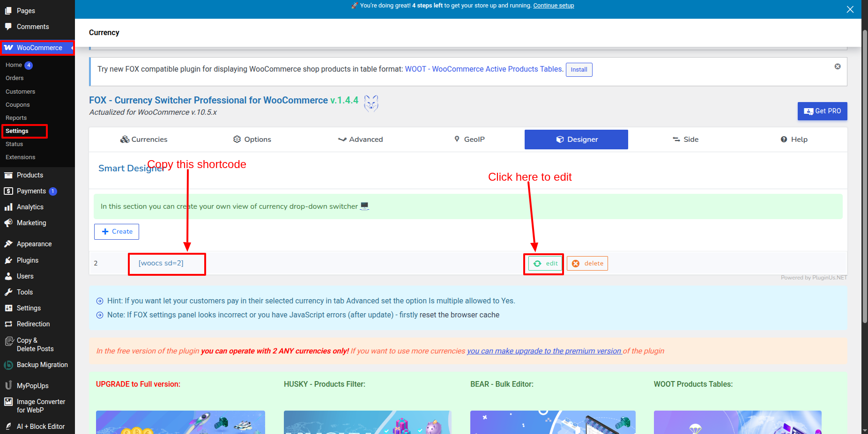The height and width of the screenshot is (434, 868).
Task: Click the Create button
Action: click(117, 231)
